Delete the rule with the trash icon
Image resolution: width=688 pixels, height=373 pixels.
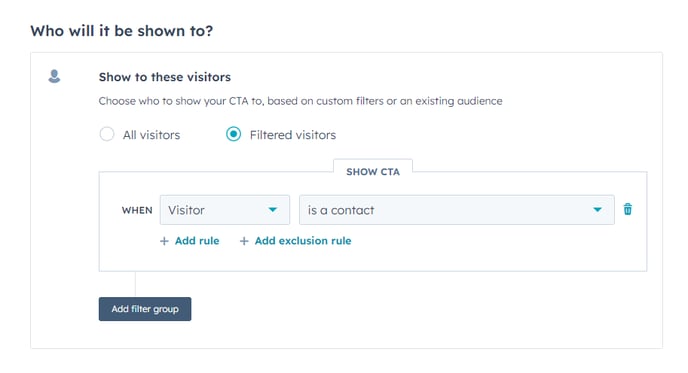click(627, 209)
